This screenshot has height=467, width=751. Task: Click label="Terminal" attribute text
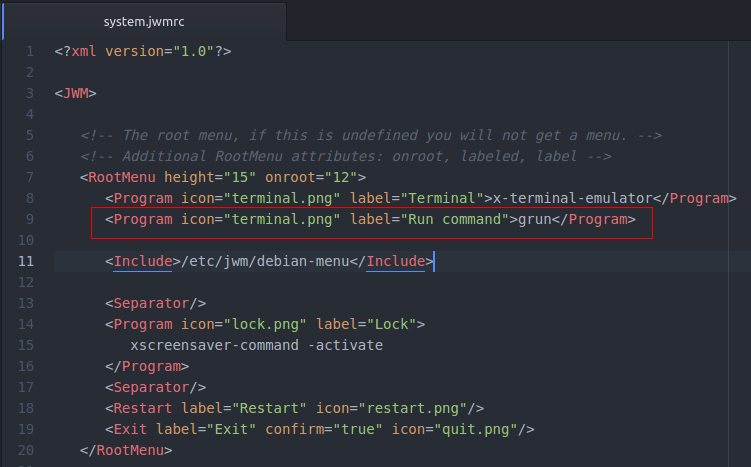[x=417, y=198]
